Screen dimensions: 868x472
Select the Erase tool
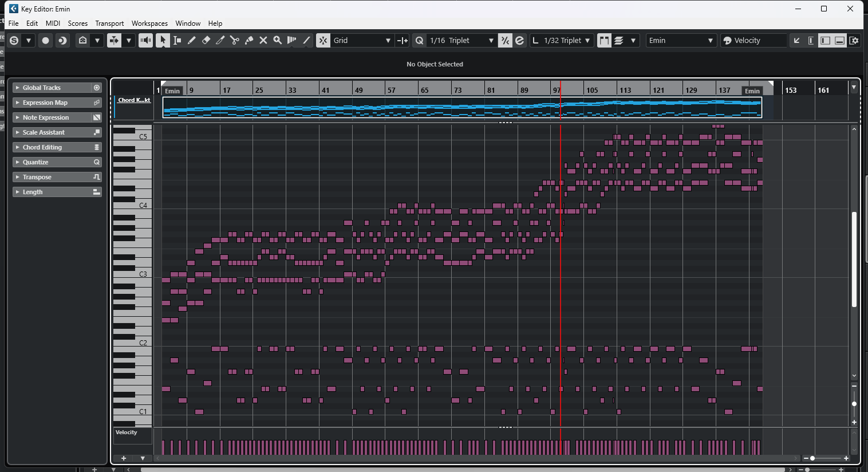pyautogui.click(x=206, y=40)
